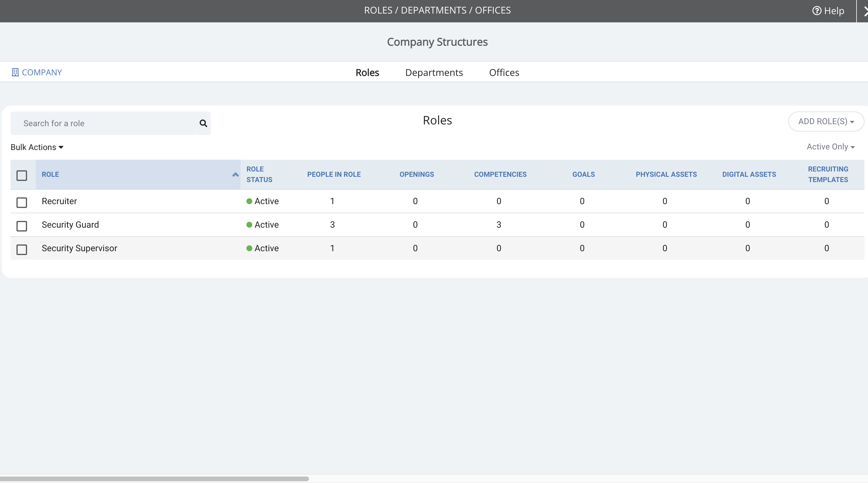Open the Bulk Actions dropdown
This screenshot has width=868, height=483.
[37, 147]
